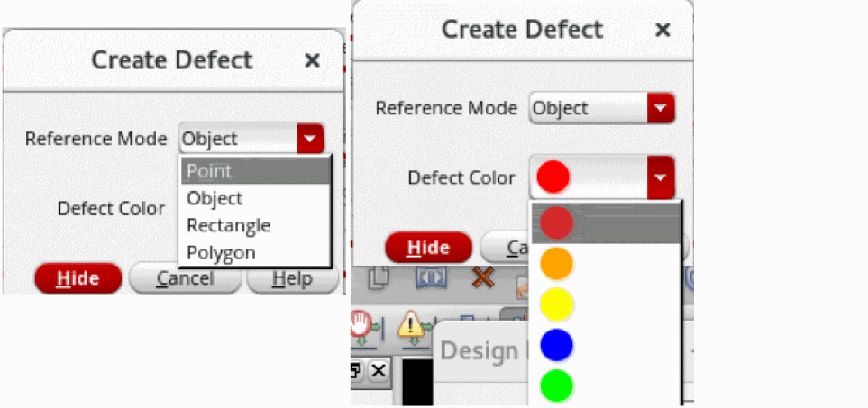The height and width of the screenshot is (408, 868).
Task: Open left dialog's Reference Mode dropdown arrow
Action: coord(310,139)
